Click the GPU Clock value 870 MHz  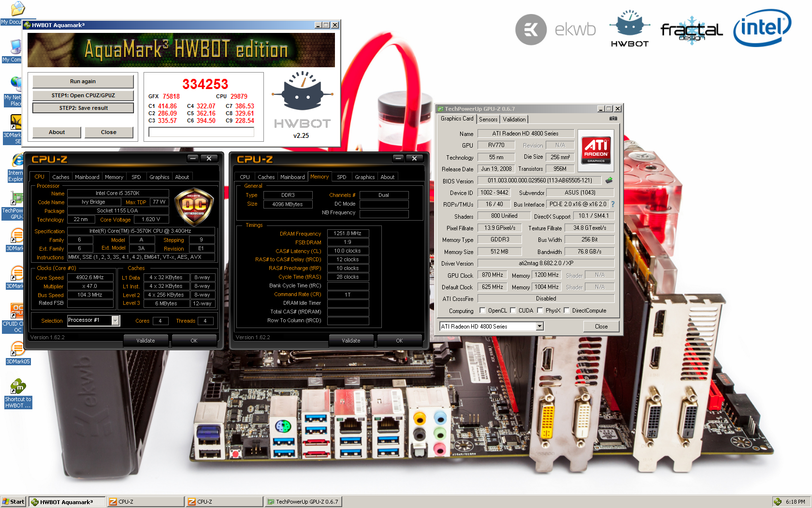pyautogui.click(x=493, y=275)
